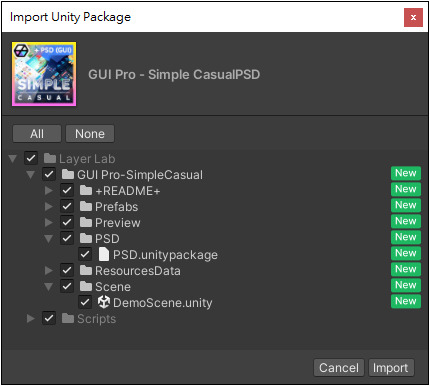Toggle the Scripts folder checkbox
The image size is (430, 386).
[x=49, y=319]
